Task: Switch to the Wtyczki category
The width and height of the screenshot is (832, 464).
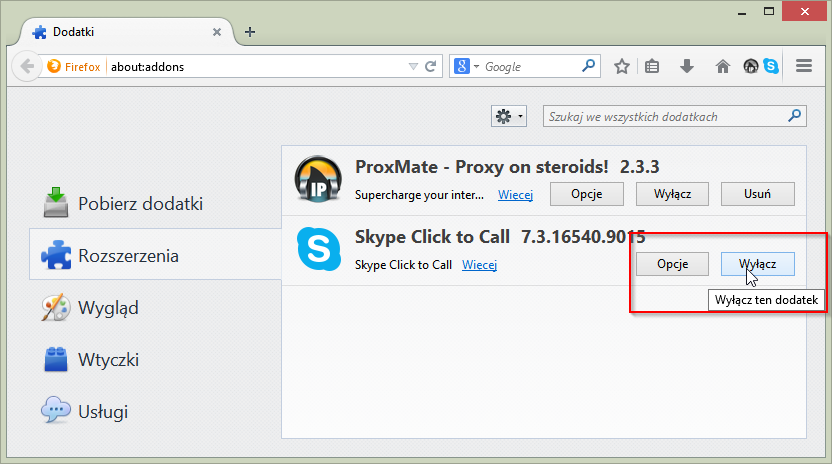Action: (x=108, y=360)
